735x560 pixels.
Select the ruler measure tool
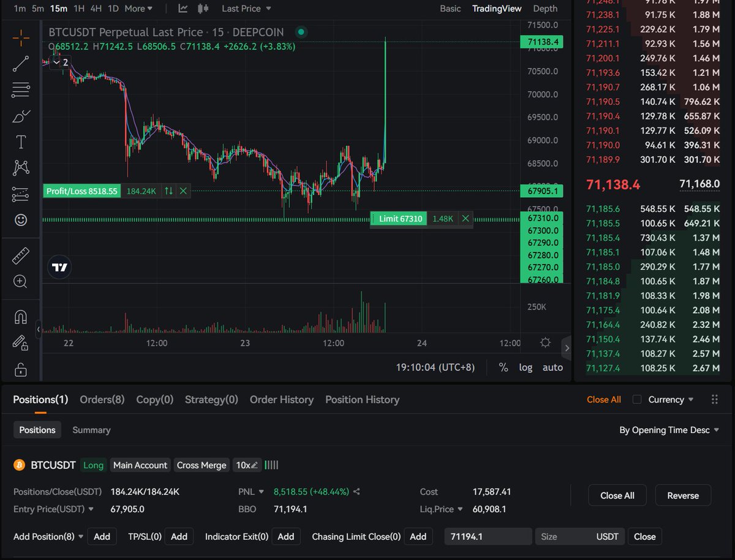[21, 256]
